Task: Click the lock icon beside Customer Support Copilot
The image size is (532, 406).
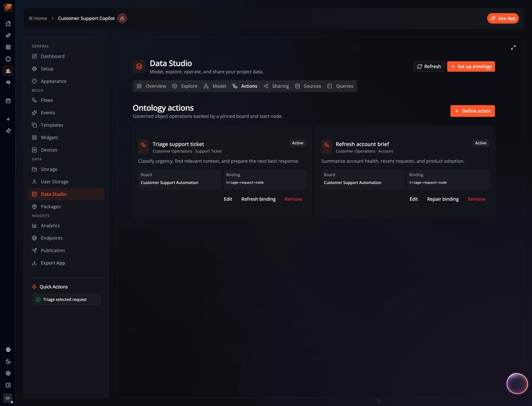Action: pos(122,18)
